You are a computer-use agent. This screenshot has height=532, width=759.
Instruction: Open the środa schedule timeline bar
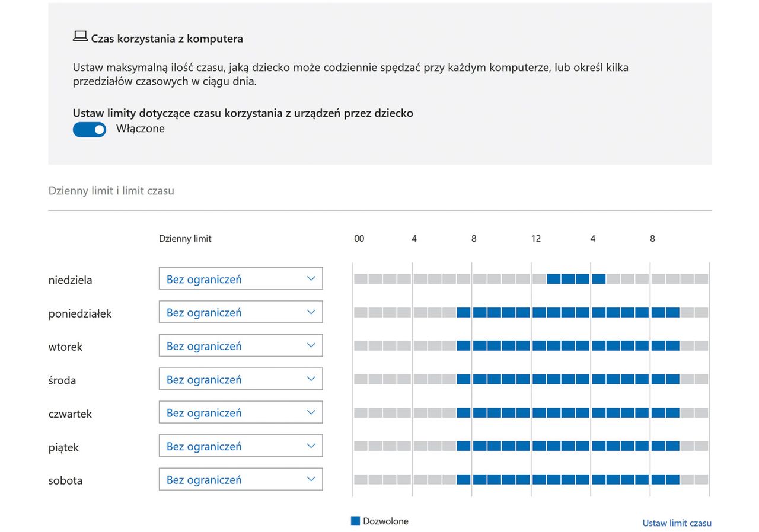click(531, 379)
